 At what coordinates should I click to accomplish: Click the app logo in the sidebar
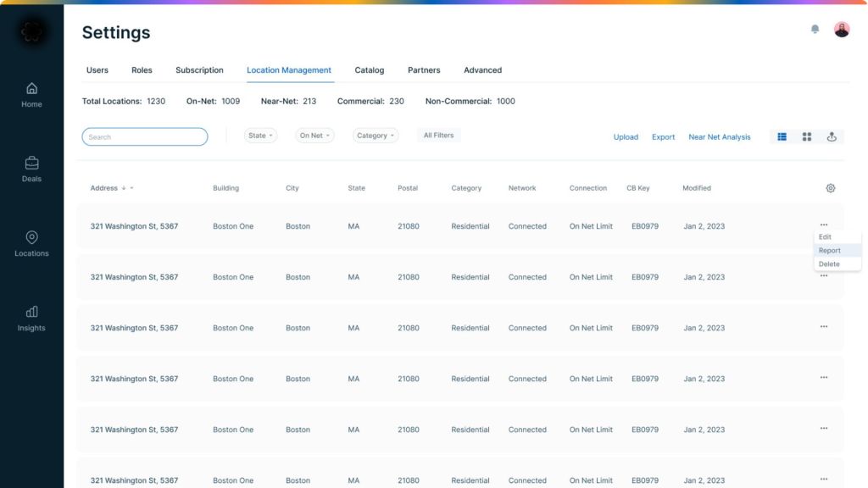(31, 32)
